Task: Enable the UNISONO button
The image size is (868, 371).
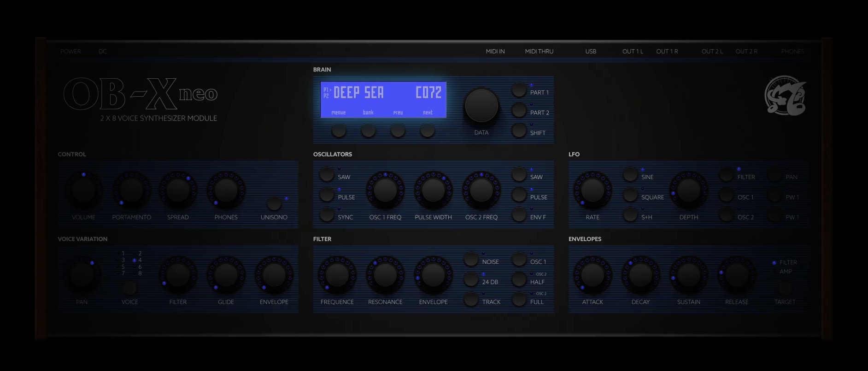Action: 274,203
